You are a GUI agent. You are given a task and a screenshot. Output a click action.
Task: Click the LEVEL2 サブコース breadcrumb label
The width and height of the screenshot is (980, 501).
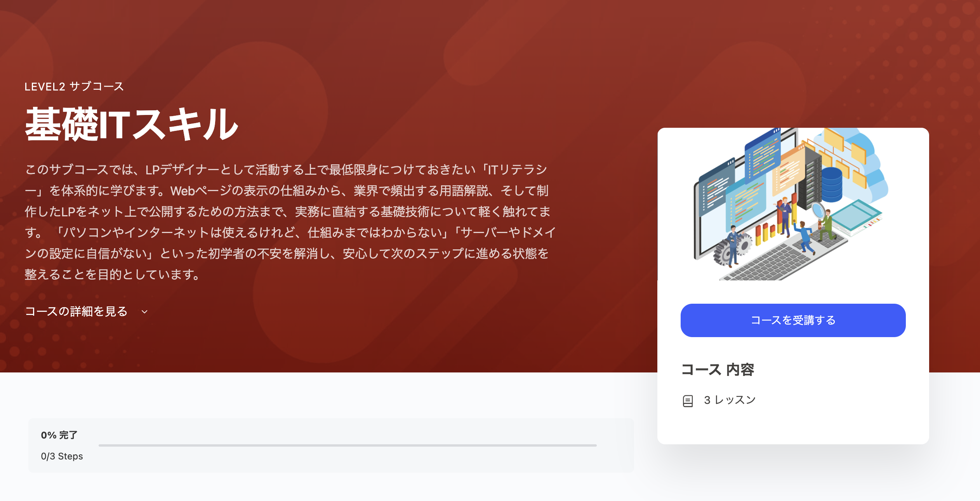(74, 86)
